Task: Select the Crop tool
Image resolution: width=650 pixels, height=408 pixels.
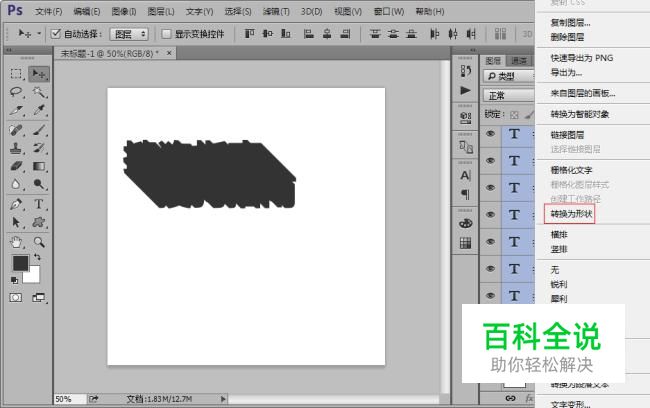Action: [x=16, y=110]
